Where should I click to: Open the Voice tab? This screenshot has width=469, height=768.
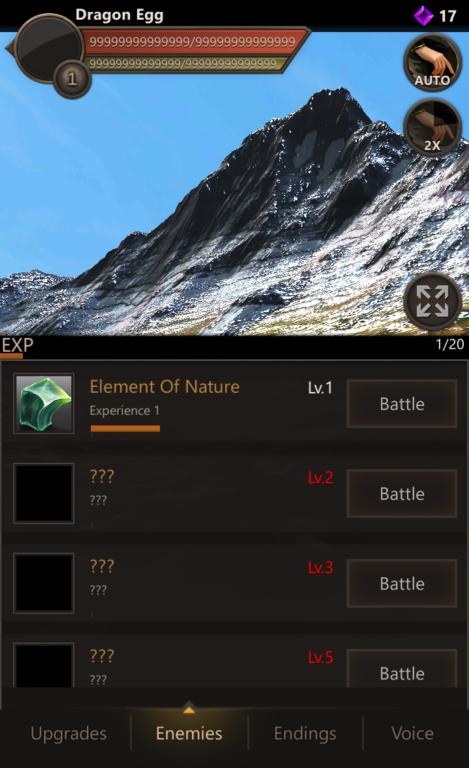[x=412, y=733]
